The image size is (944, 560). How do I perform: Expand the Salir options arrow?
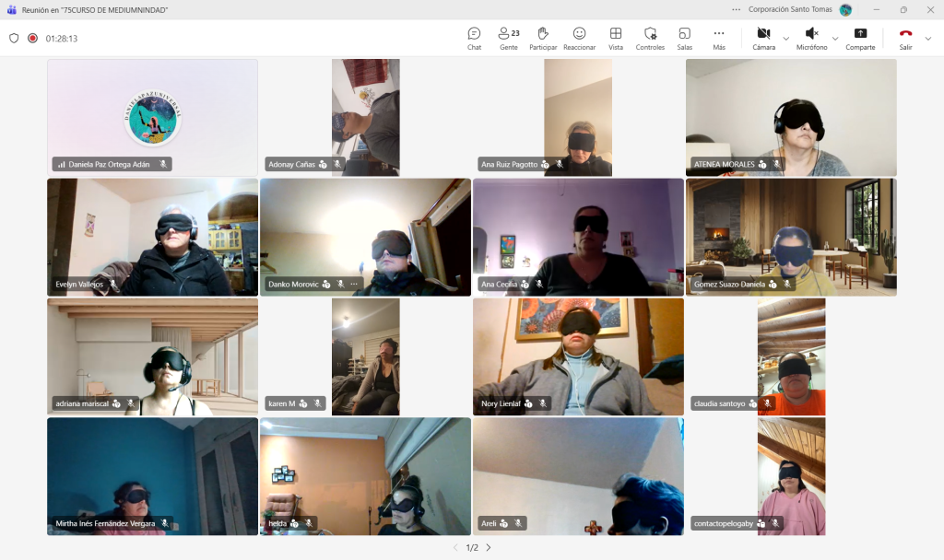(x=927, y=39)
